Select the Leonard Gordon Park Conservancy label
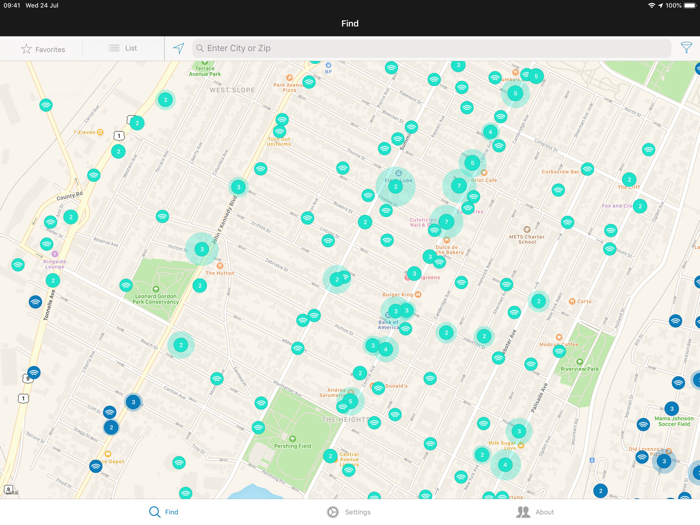700x525 pixels. pos(156,299)
